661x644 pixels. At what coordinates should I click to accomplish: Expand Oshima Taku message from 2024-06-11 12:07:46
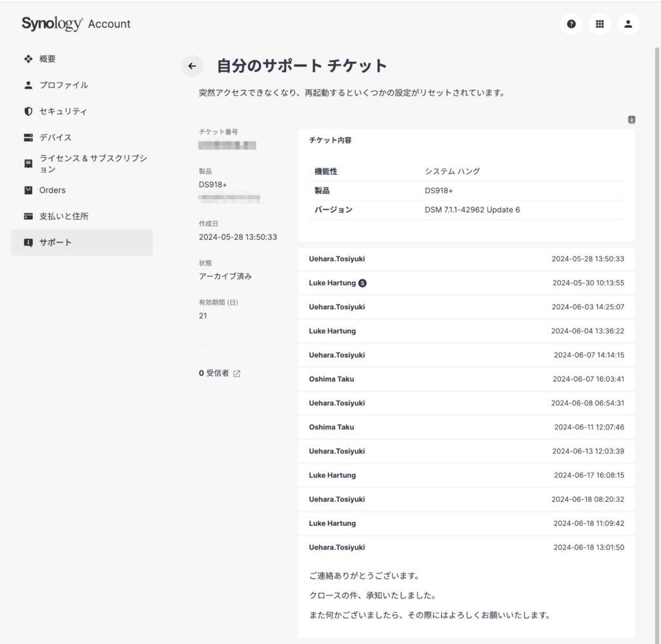[466, 427]
